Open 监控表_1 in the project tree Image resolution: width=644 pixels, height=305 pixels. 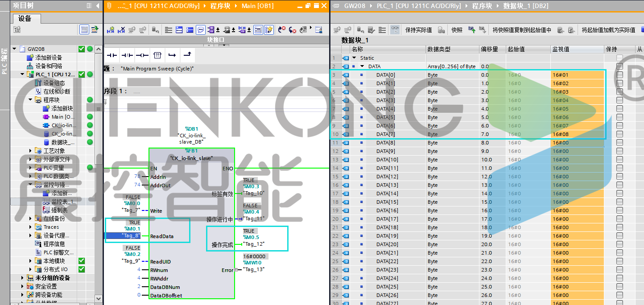point(62,202)
